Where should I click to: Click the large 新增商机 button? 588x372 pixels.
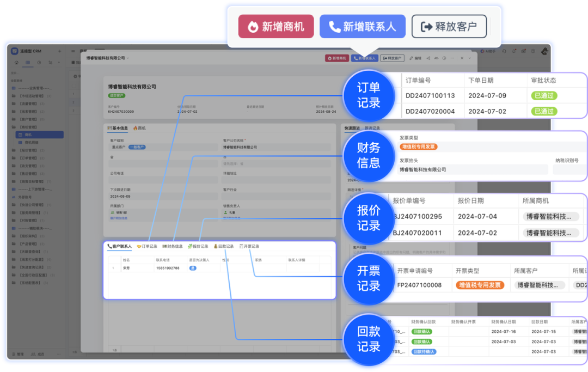(x=275, y=26)
